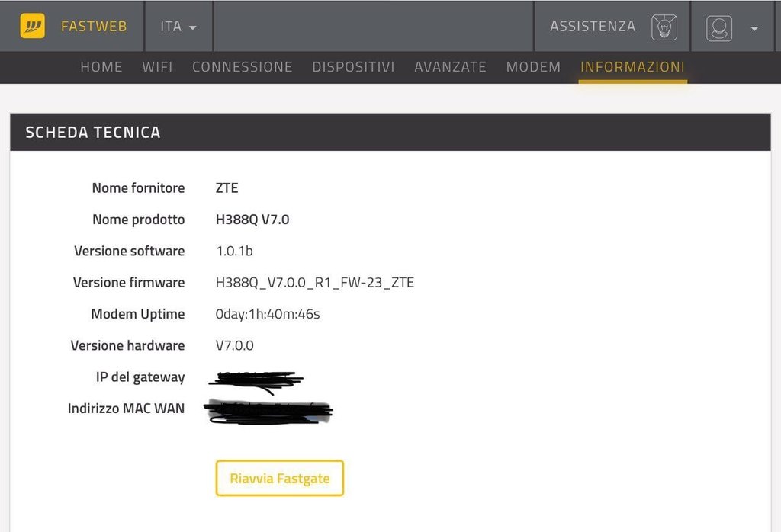
Task: Click the user profile avatar icon
Action: [x=719, y=28]
